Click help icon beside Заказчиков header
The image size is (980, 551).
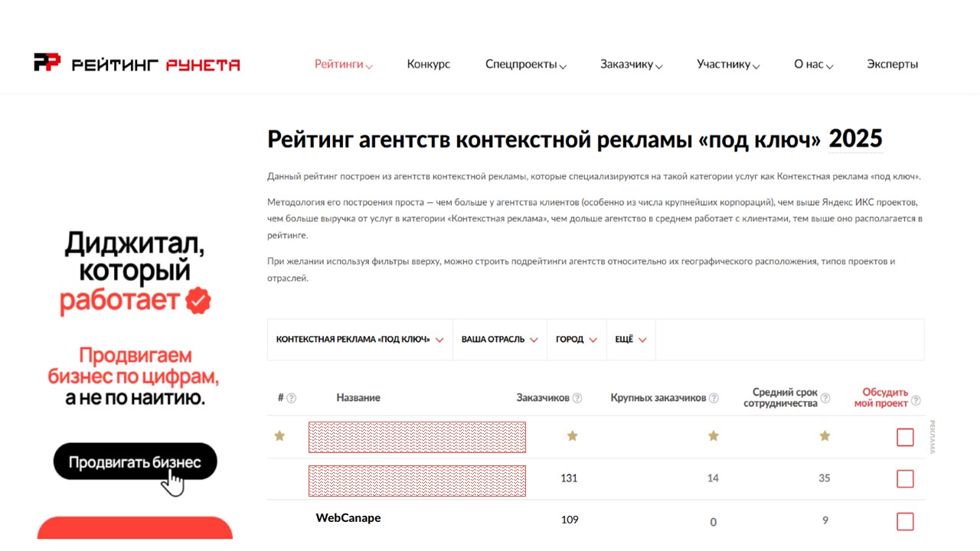click(577, 398)
